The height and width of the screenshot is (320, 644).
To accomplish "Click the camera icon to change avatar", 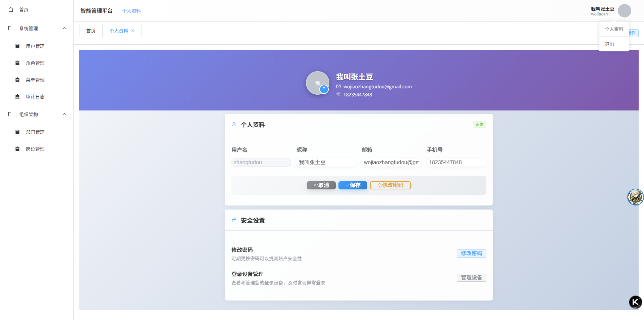I will (324, 89).
